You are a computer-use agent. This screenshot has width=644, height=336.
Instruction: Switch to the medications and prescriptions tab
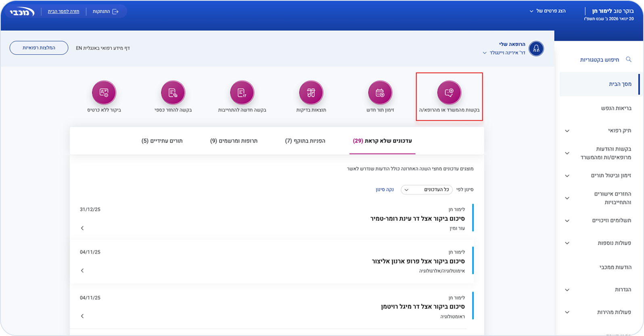234,141
